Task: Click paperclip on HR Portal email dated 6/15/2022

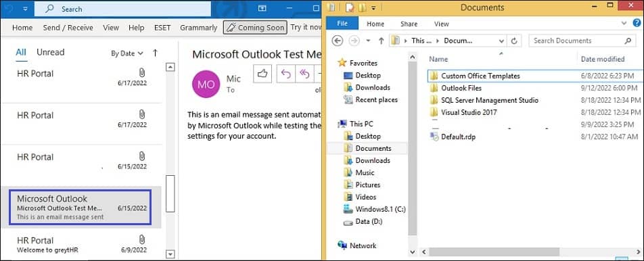Action: point(141,156)
